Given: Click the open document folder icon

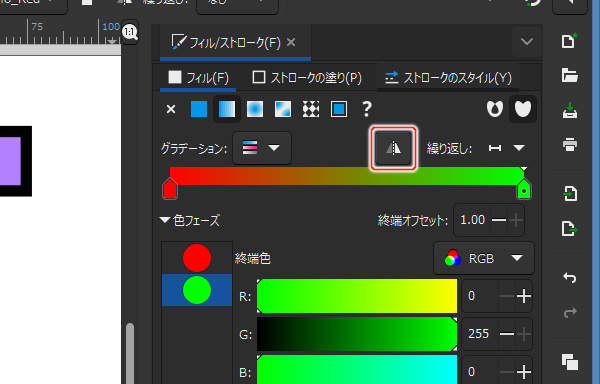Looking at the screenshot, I should coord(570,75).
